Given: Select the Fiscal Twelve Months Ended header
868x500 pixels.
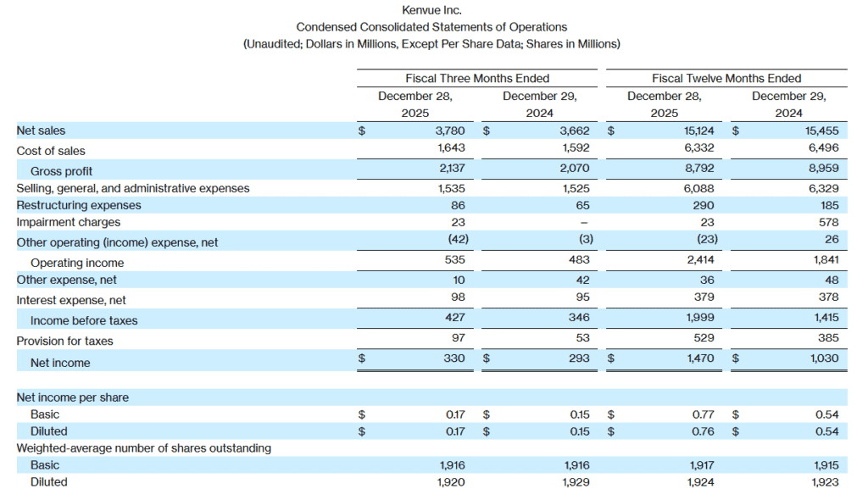Looking at the screenshot, I should [726, 78].
